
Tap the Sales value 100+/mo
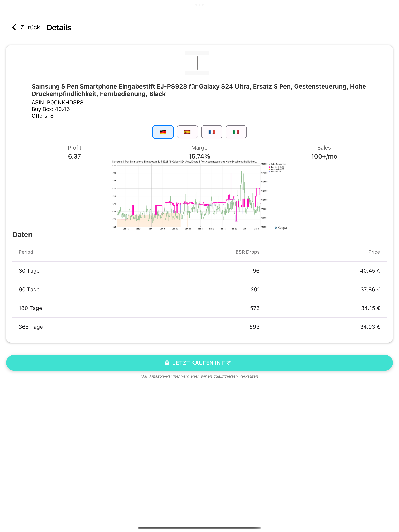pos(324,156)
